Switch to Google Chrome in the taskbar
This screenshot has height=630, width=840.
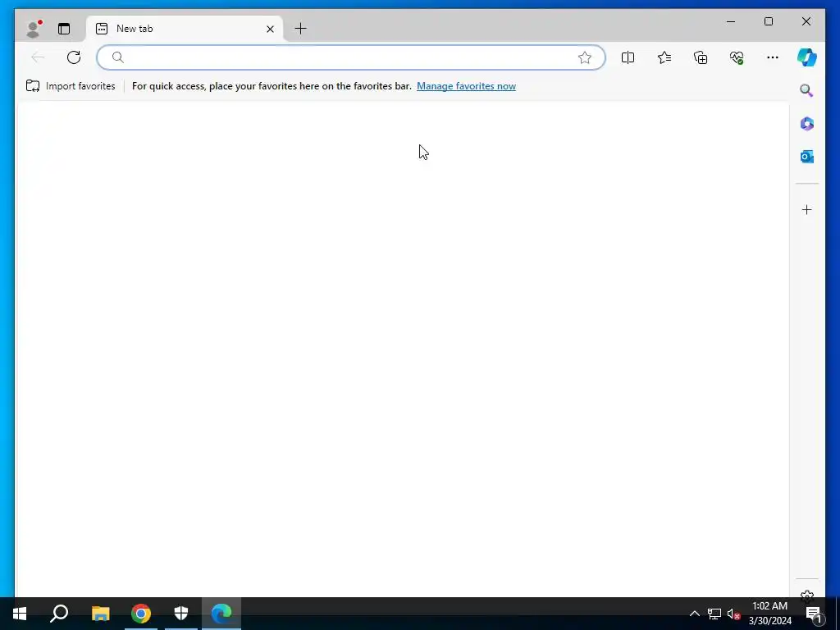click(141, 614)
